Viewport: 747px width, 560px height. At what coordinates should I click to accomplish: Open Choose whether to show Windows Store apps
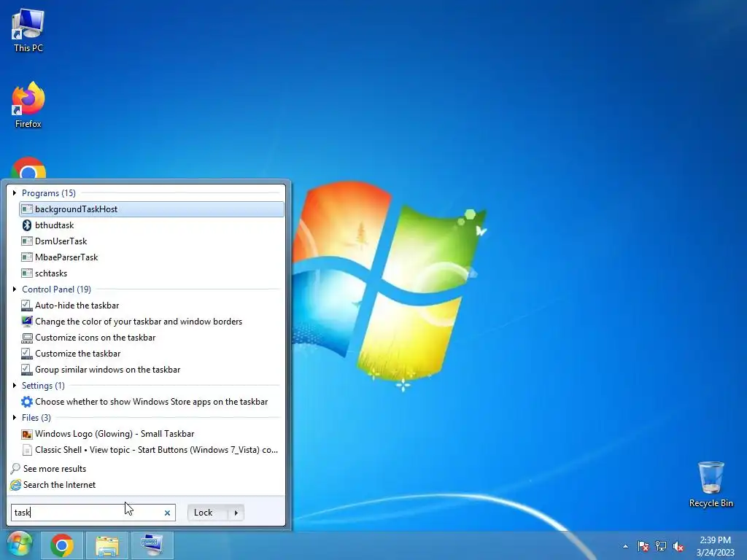pos(152,402)
